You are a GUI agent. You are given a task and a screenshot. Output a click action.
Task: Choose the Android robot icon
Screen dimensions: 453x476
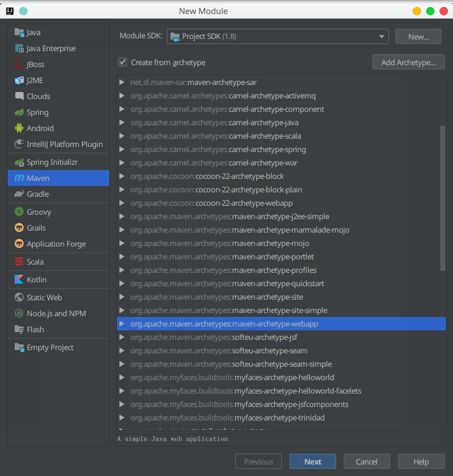tap(19, 128)
